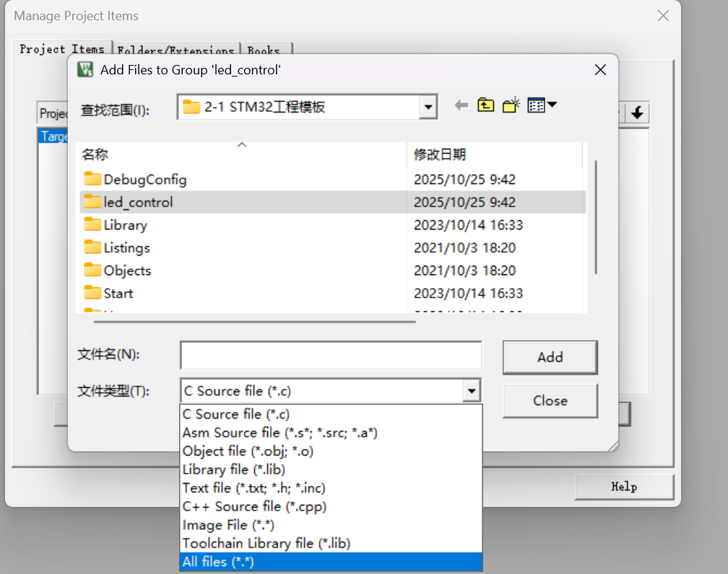Select the Listings folder icon
The image size is (728, 574).
coord(92,247)
